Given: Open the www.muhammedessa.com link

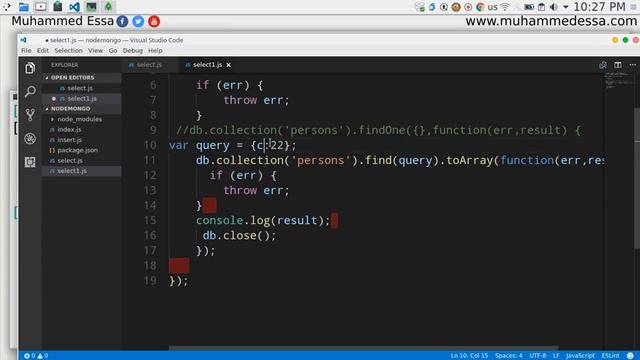Looking at the screenshot, I should (x=551, y=21).
